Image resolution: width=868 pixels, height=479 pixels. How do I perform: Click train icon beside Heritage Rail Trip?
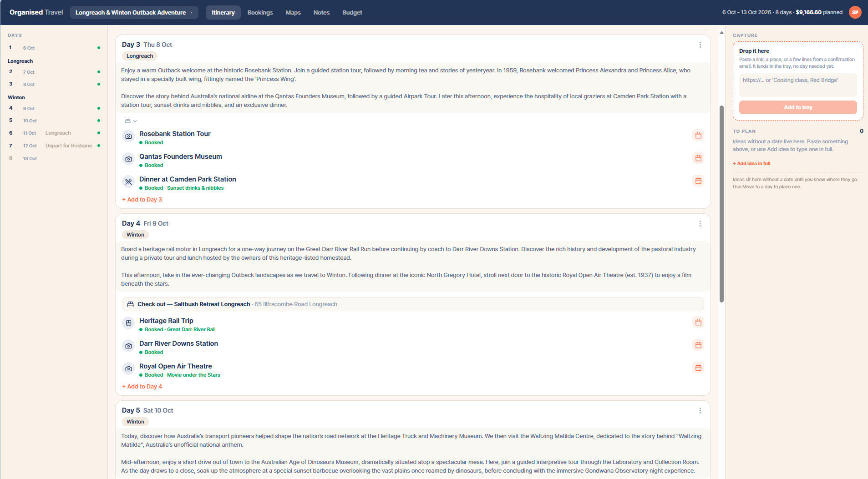click(x=129, y=323)
